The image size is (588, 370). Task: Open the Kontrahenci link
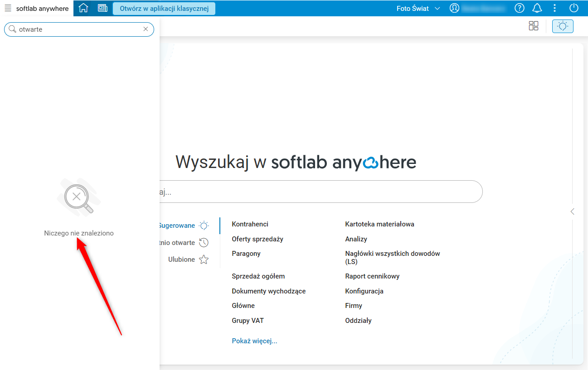250,224
